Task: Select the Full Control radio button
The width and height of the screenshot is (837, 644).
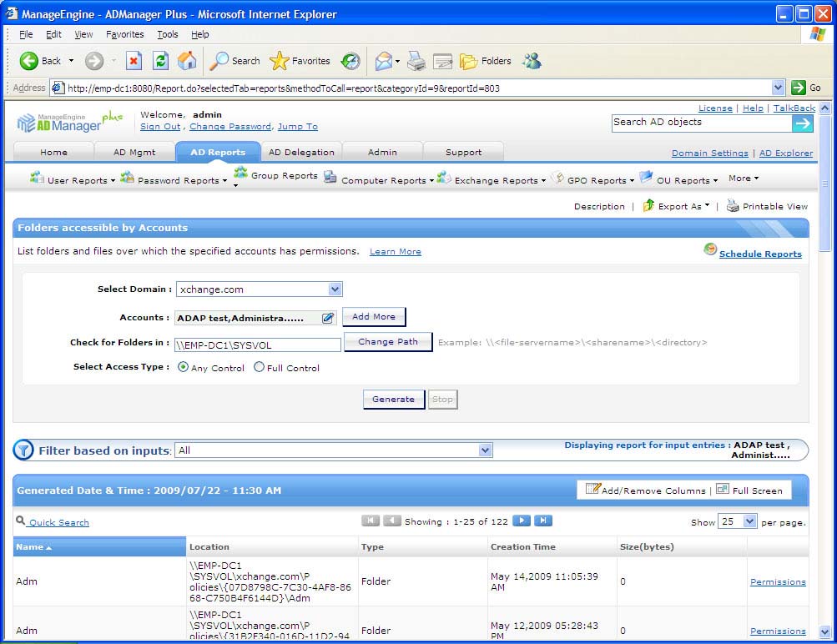Action: 259,367
